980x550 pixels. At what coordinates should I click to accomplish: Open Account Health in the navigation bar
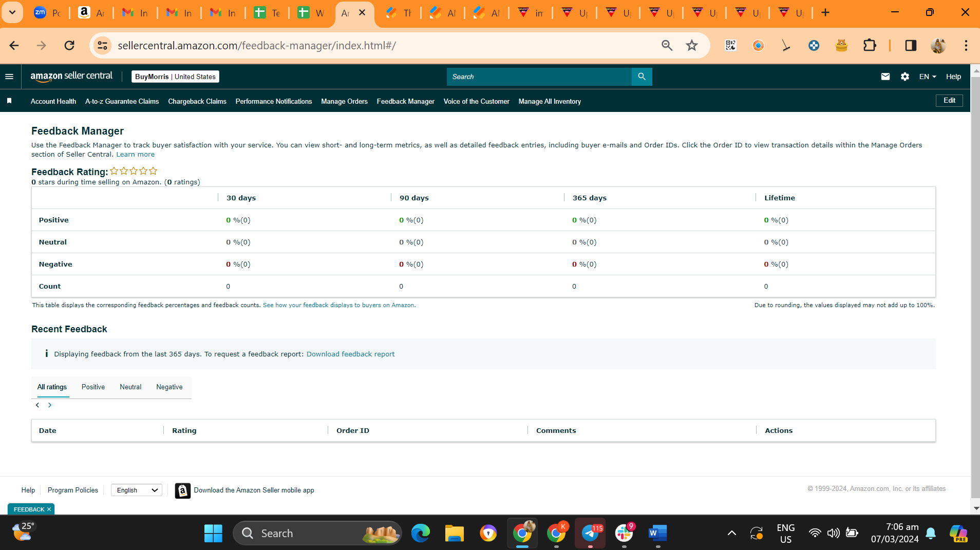[53, 102]
